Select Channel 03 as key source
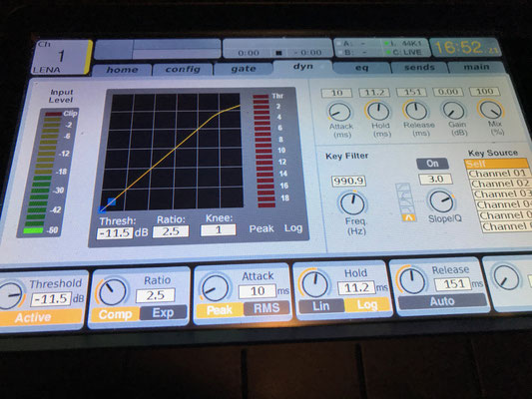Screen dimensions: 532x399 coord(502,194)
